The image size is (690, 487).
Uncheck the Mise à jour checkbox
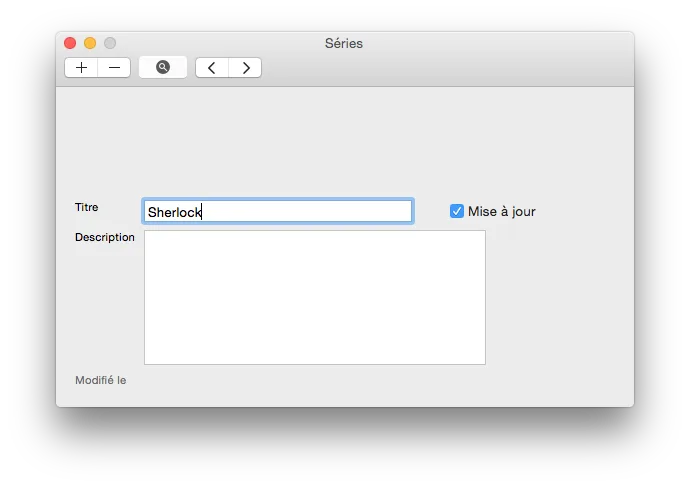(x=457, y=211)
